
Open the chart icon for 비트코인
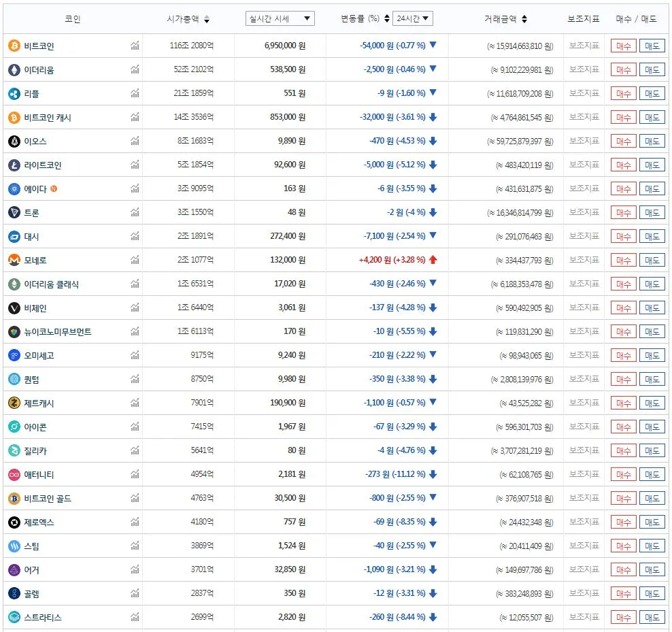point(135,46)
